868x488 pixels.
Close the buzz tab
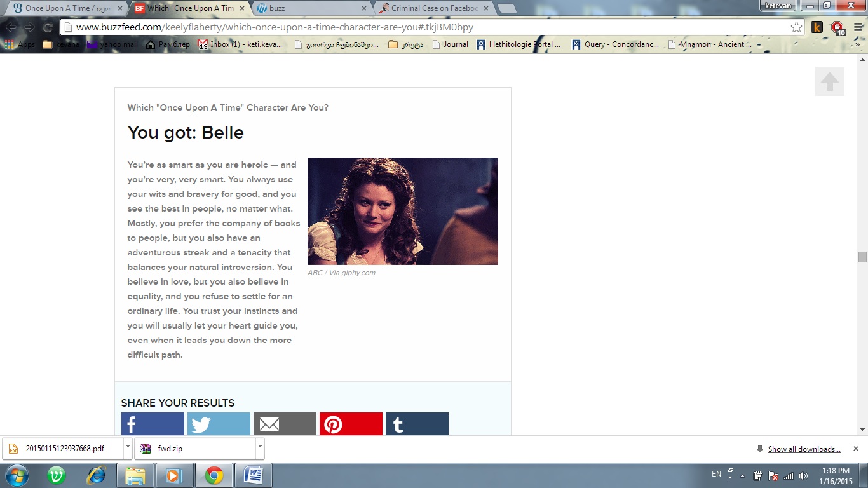(364, 8)
